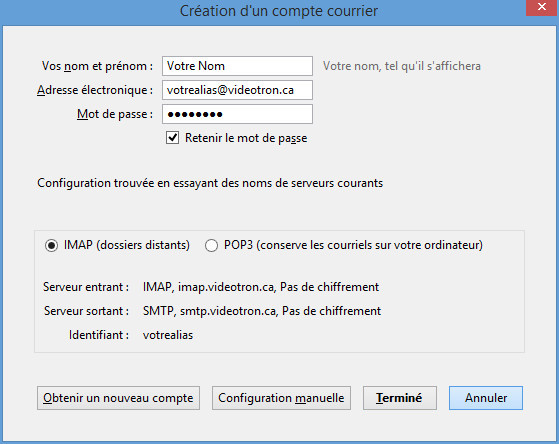The image size is (559, 444).
Task: Click the 'Vos nom et prénom :' label
Action: [97, 66]
